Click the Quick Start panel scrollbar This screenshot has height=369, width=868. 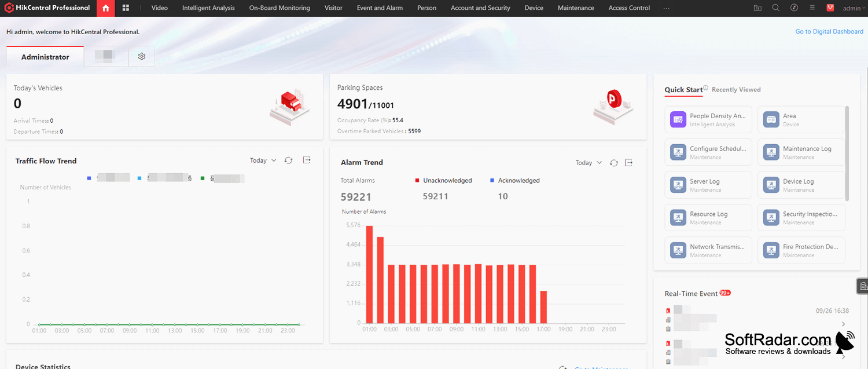click(848, 154)
